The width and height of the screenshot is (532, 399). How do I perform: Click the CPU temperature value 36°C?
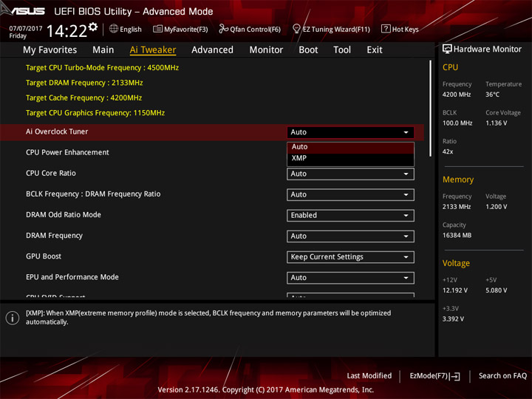pos(492,95)
